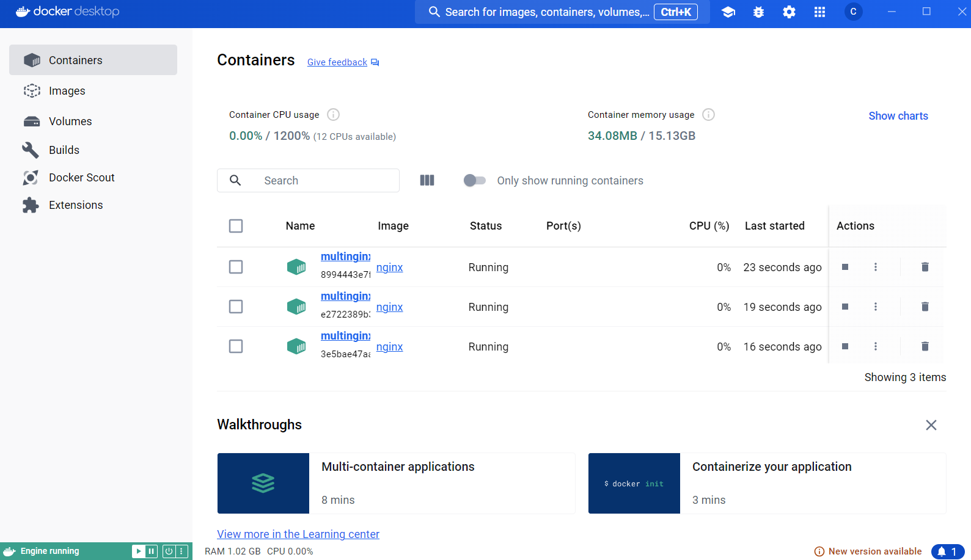Open the Images section in sidebar
971x560 pixels.
(x=93, y=90)
